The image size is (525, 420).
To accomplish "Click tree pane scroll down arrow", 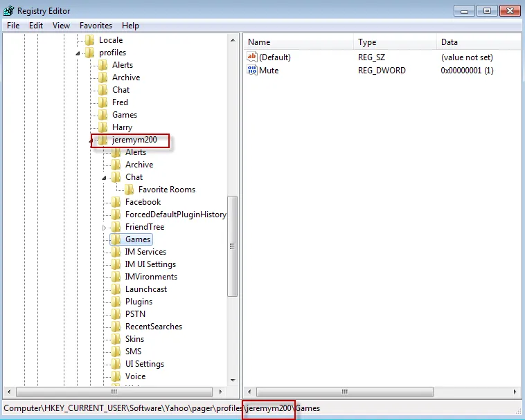I will 233,380.
